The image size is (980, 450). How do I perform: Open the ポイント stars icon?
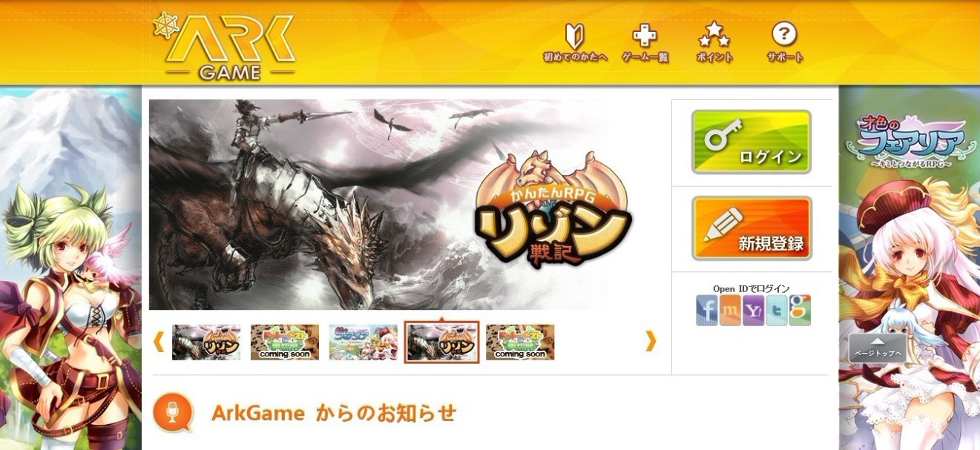(x=714, y=43)
